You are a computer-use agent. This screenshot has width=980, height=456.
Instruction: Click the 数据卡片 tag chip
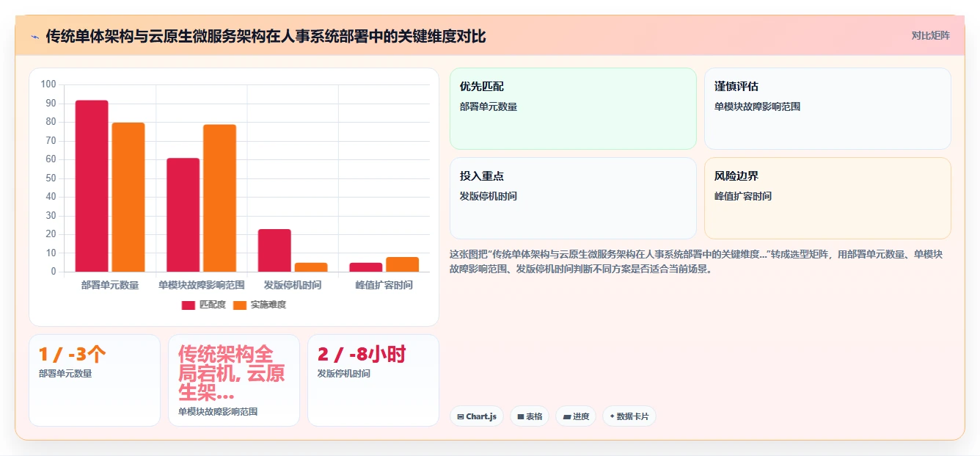629,416
